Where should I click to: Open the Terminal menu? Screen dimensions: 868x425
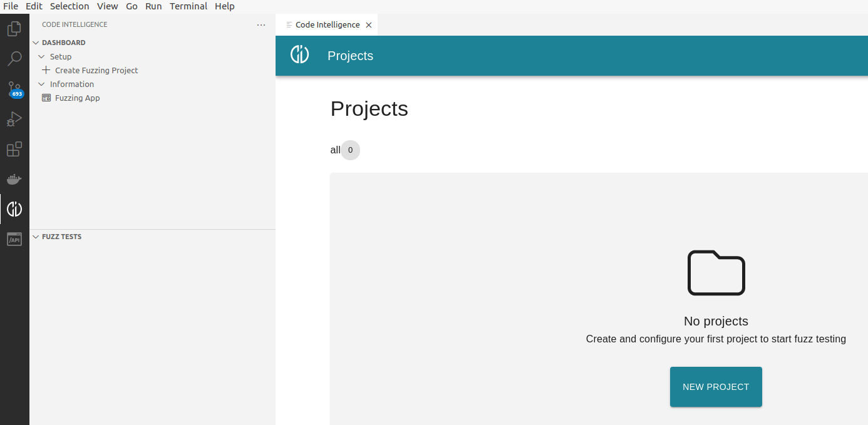pos(188,6)
